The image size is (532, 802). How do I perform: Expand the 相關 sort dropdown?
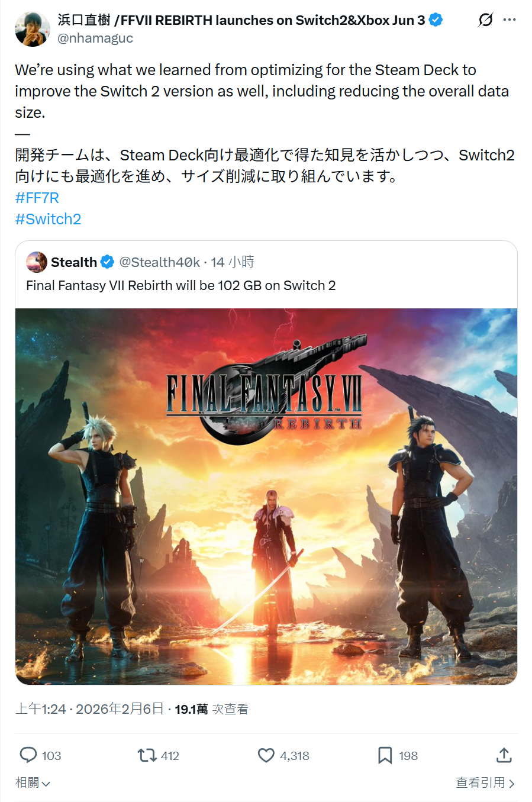click(x=33, y=782)
